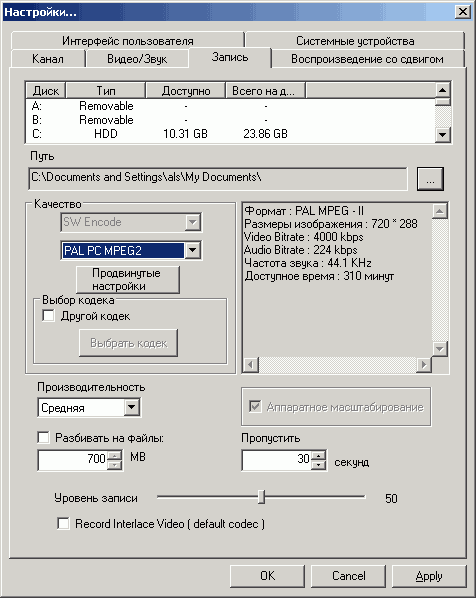Viewport: 476px width, 598px height.
Task: Open Воспроизведение со сдвигом tab
Action: [367, 59]
